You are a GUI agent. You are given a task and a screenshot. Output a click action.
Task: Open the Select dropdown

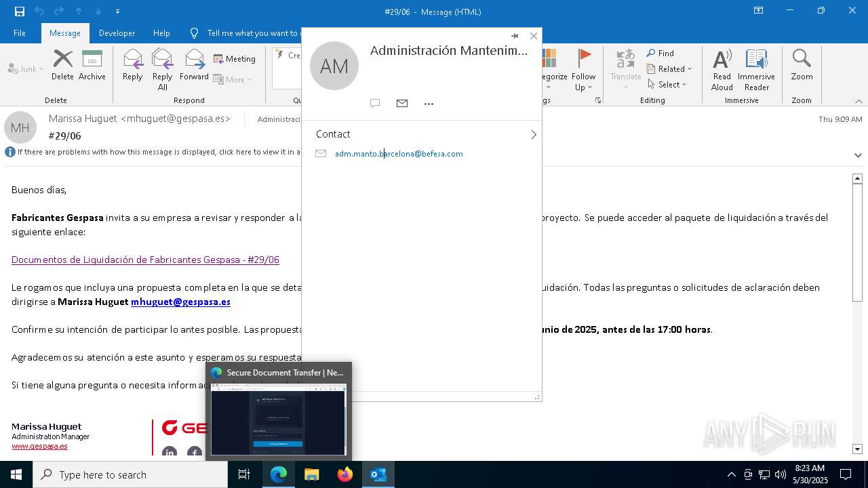click(667, 84)
